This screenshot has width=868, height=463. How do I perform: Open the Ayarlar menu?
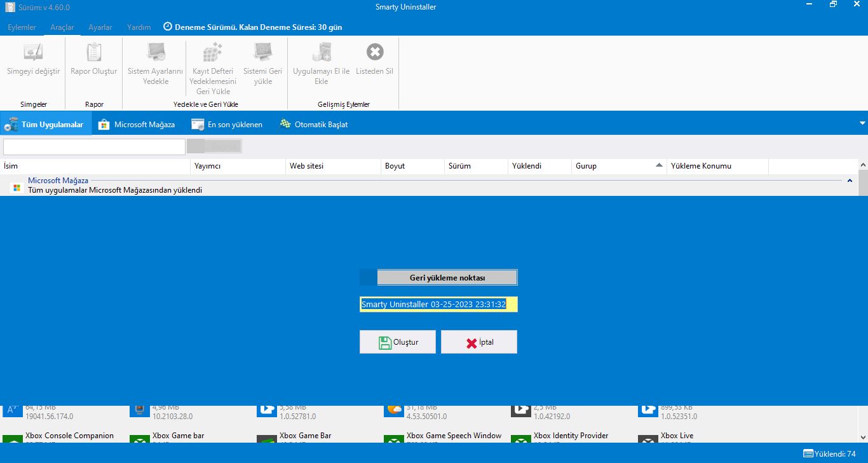pos(100,27)
